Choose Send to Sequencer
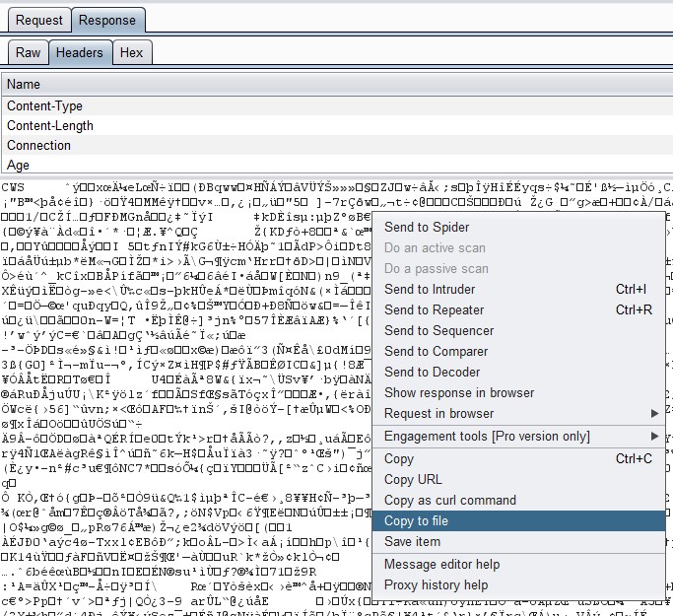The height and width of the screenshot is (616, 673). pos(518,330)
